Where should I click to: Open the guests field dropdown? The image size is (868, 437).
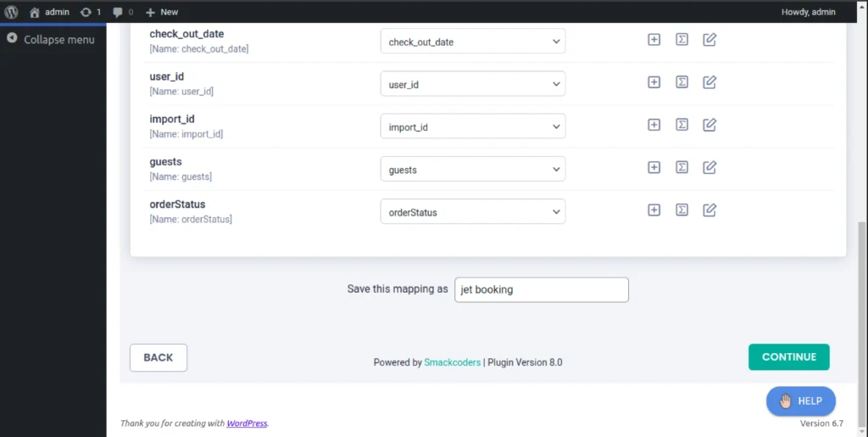tap(472, 169)
